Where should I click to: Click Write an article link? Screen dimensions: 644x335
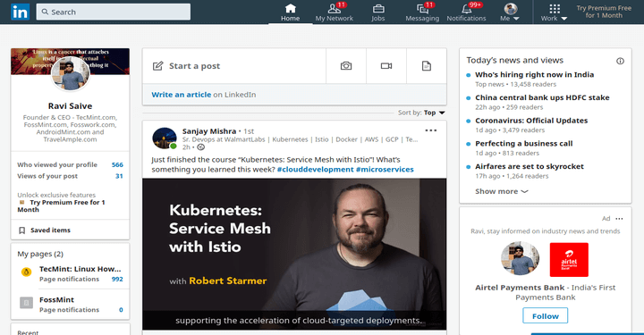coord(181,95)
